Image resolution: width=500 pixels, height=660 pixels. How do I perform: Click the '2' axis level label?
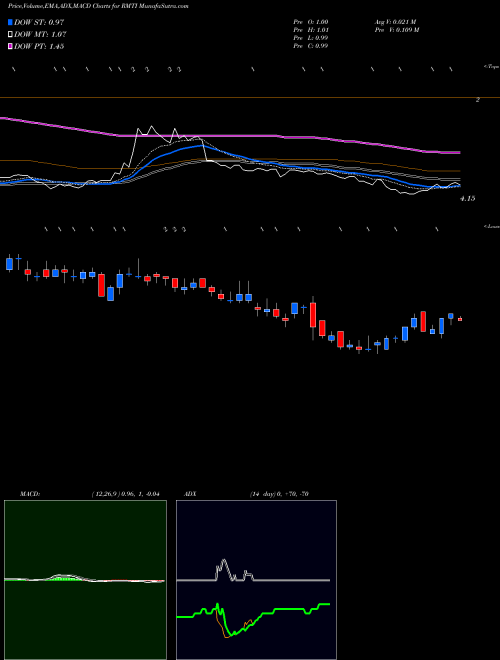[478, 100]
